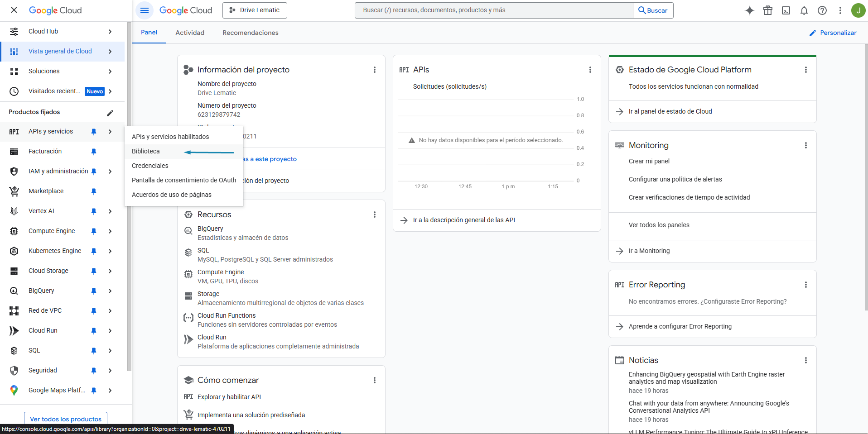This screenshot has width=868, height=434.
Task: Expand the Compute Engine submenu arrow
Action: click(x=110, y=231)
